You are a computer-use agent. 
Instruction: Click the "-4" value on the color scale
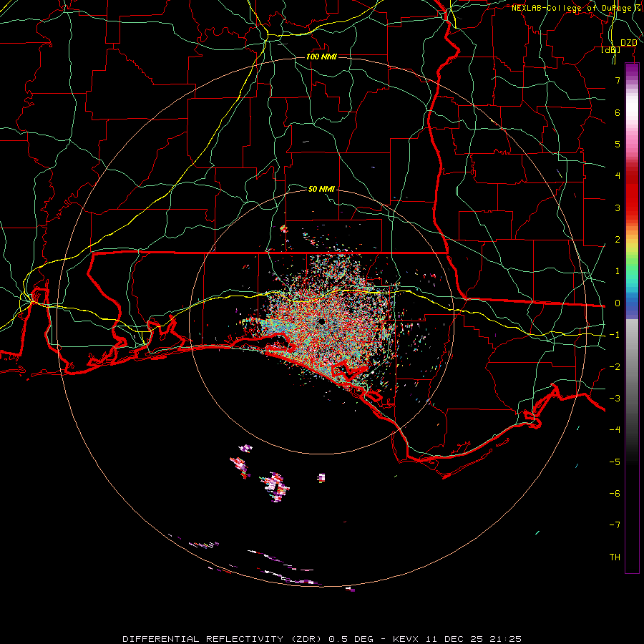tap(615, 430)
